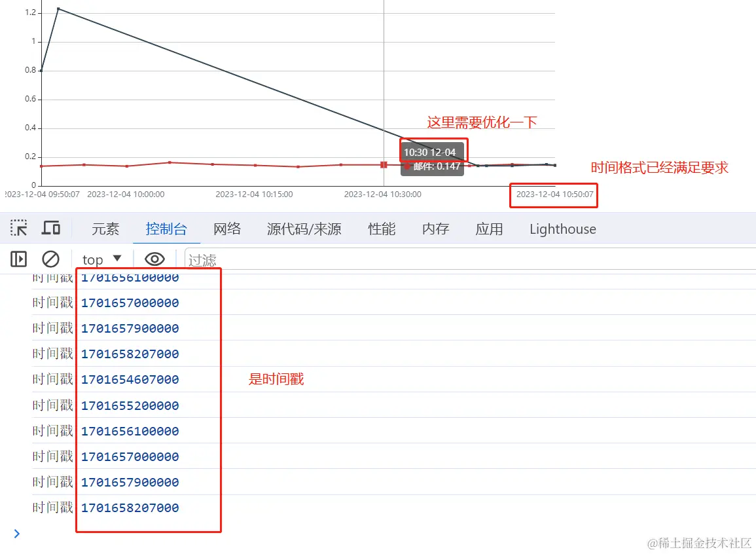
Task: Click the last log value 1701656100000
Action: click(130, 431)
